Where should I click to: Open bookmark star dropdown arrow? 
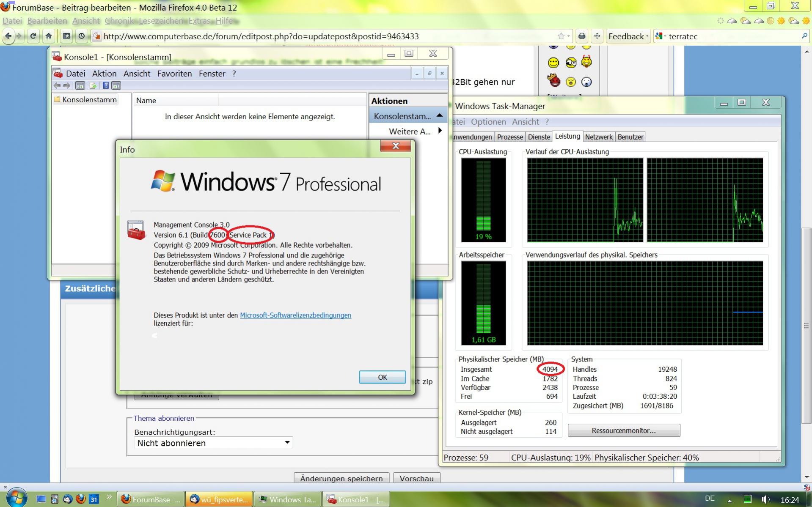coord(568,36)
